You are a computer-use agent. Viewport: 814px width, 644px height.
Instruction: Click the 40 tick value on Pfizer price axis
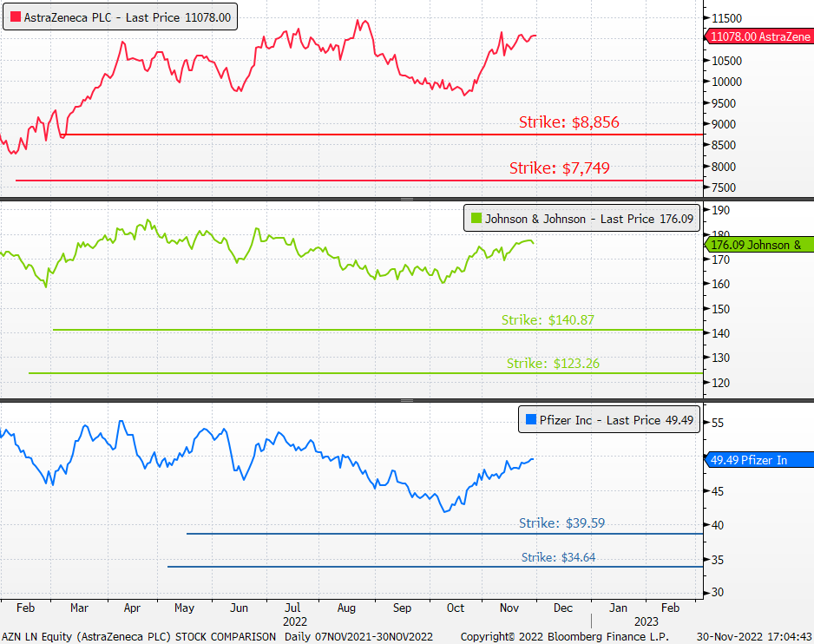[718, 525]
